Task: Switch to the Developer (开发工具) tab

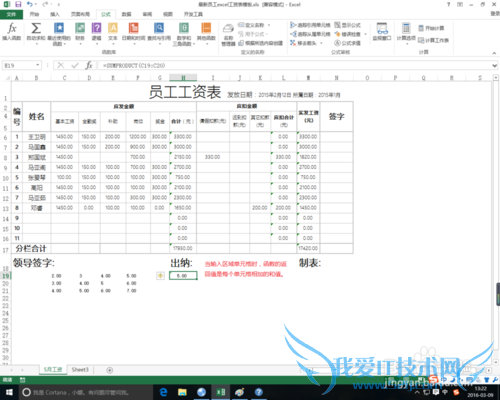Action: 193,14
